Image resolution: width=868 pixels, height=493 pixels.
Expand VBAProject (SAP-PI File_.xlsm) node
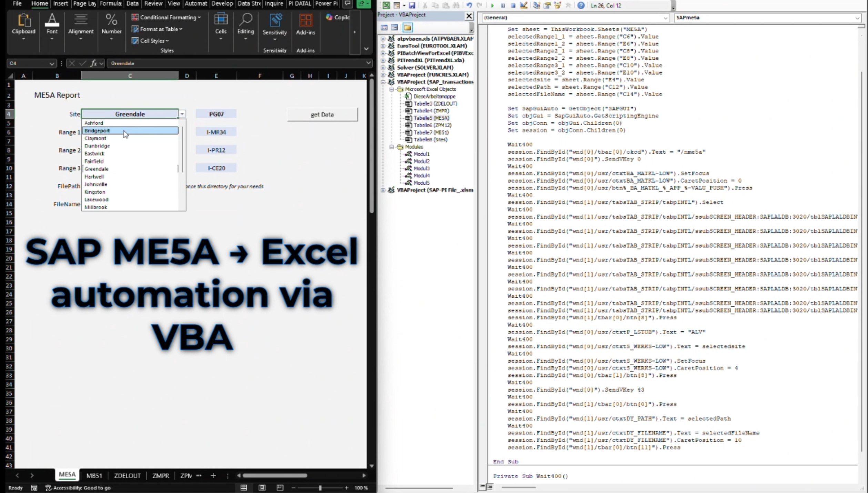[x=383, y=190]
